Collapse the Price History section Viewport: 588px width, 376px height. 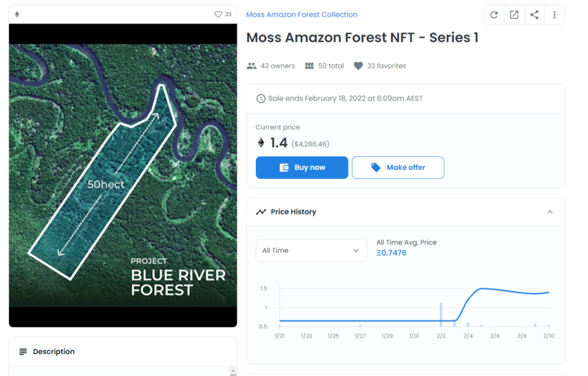pos(550,212)
